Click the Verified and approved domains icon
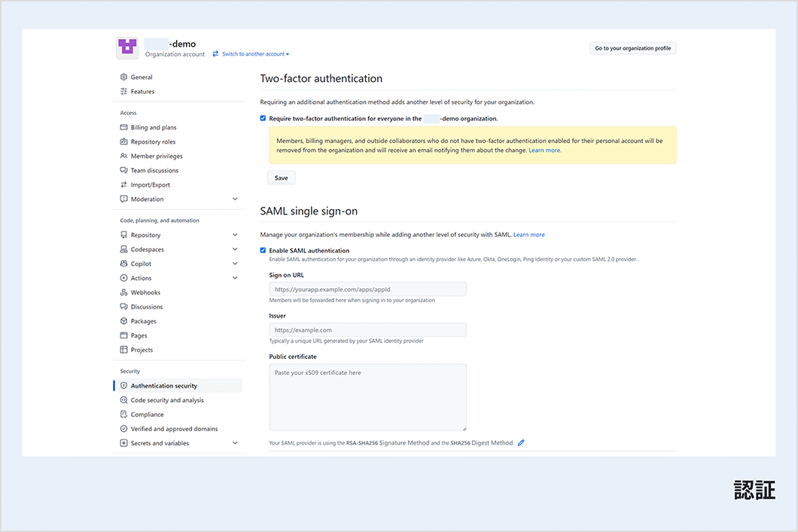The image size is (798, 532). coord(124,429)
